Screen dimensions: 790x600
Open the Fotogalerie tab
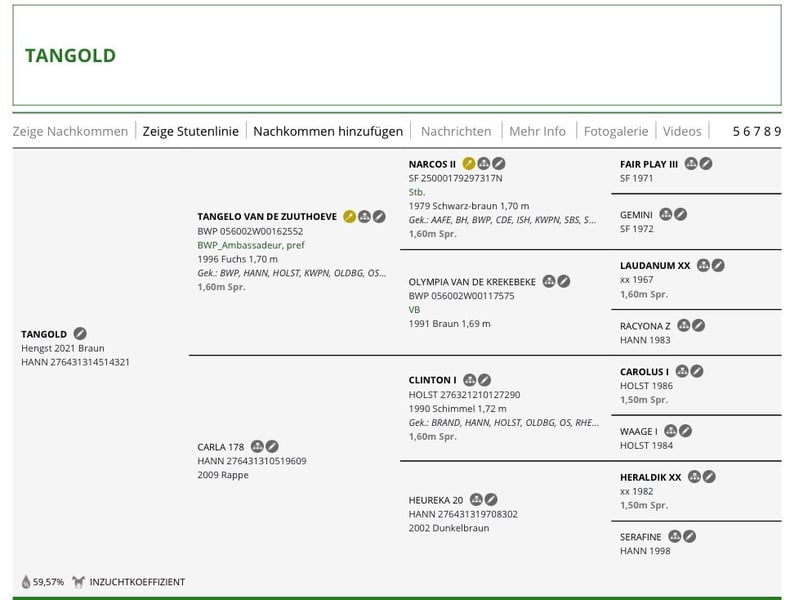[x=617, y=131]
